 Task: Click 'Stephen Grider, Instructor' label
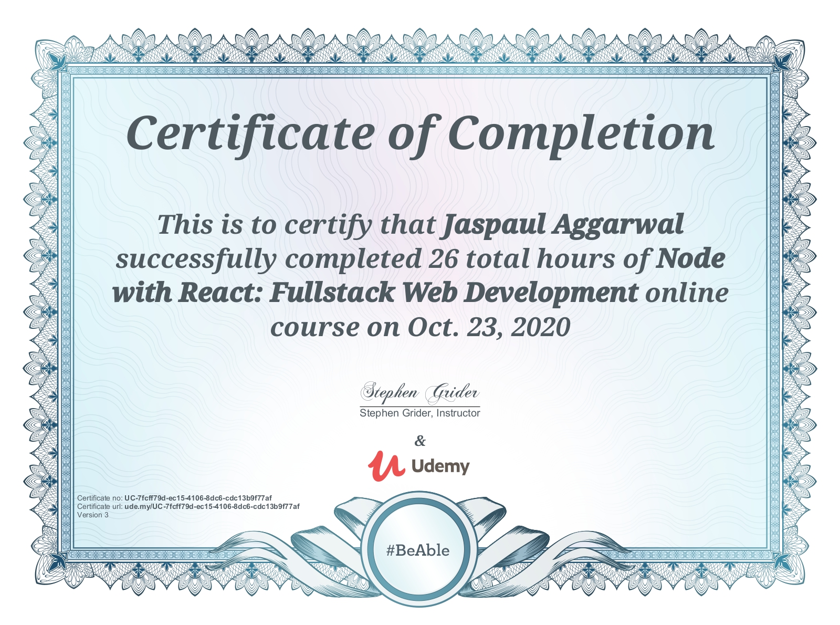(420, 413)
